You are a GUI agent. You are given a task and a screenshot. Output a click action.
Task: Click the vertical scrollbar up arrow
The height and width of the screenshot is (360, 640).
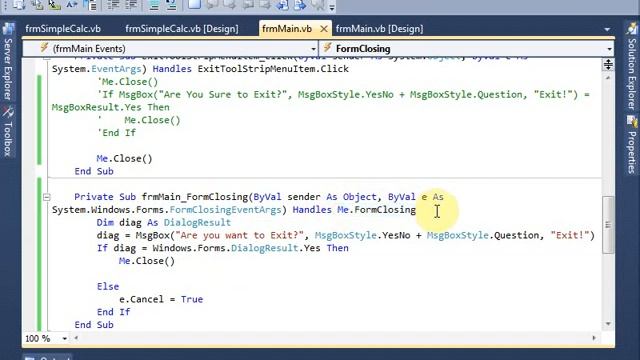pos(608,77)
